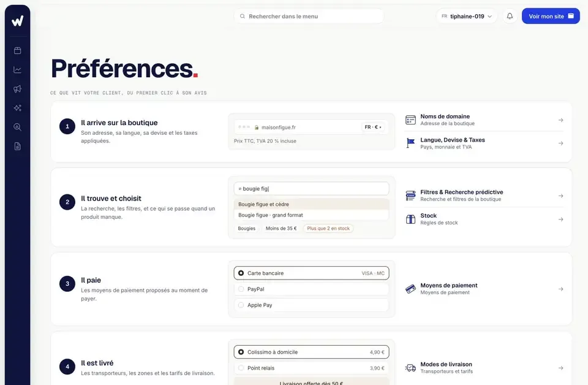Click the Rechercher dans le menu field
Viewport: 588px width, 385px height.
[309, 16]
